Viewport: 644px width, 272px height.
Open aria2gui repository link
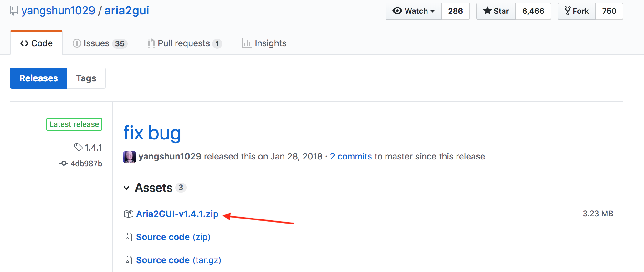127,11
